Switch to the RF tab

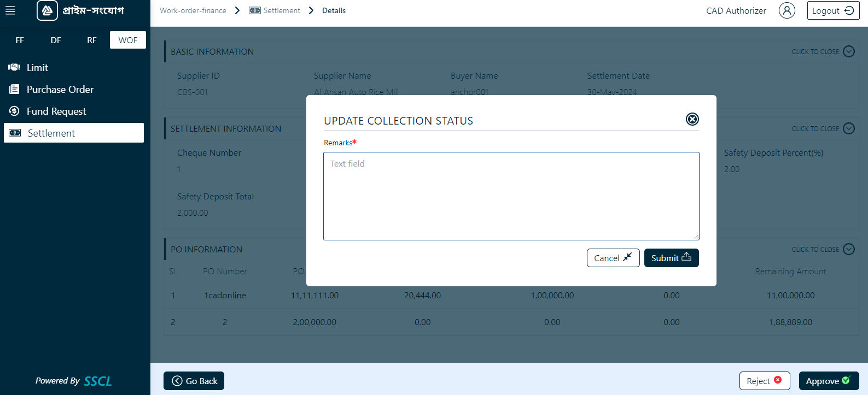tap(92, 40)
